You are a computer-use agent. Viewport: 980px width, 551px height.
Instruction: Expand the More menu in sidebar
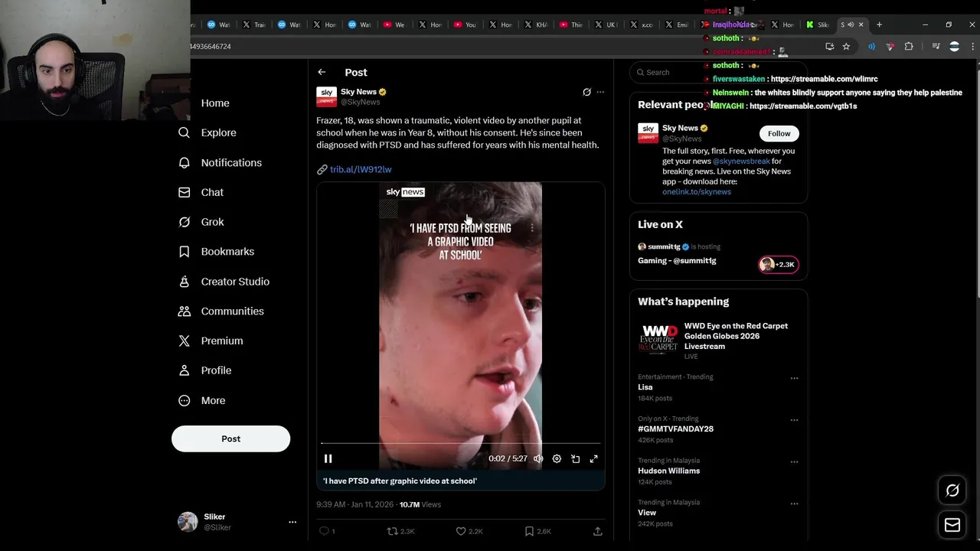[202, 400]
